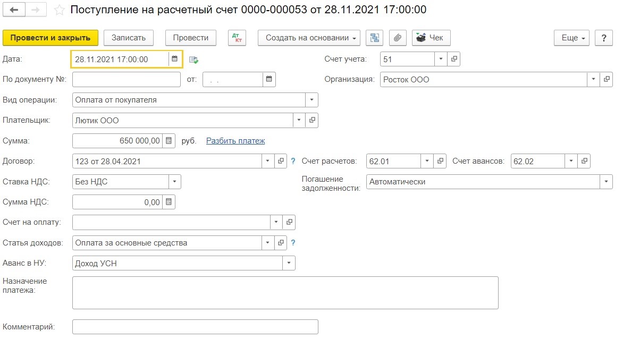
Task: Open Счет расчетов 62.01 record form
Action: (440, 161)
